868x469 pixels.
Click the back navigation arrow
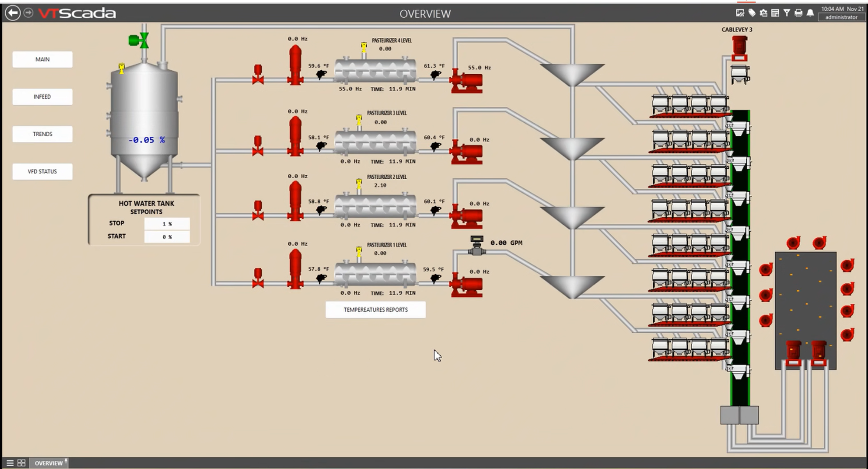pos(13,13)
